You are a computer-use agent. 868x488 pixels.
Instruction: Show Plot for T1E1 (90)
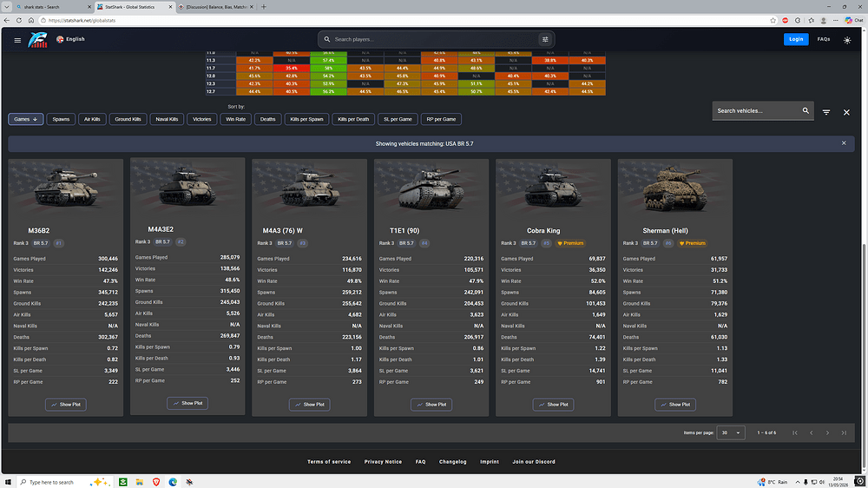click(x=431, y=405)
